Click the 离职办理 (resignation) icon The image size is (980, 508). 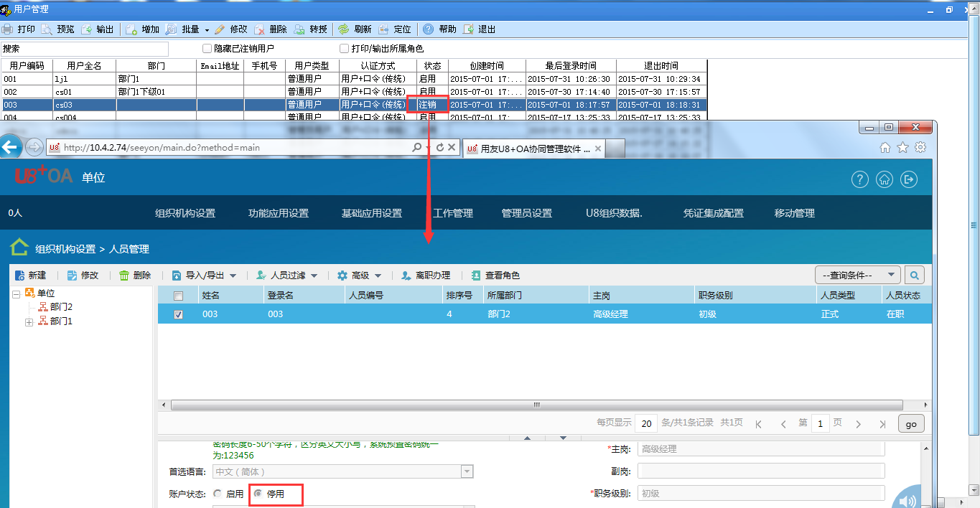pos(406,276)
